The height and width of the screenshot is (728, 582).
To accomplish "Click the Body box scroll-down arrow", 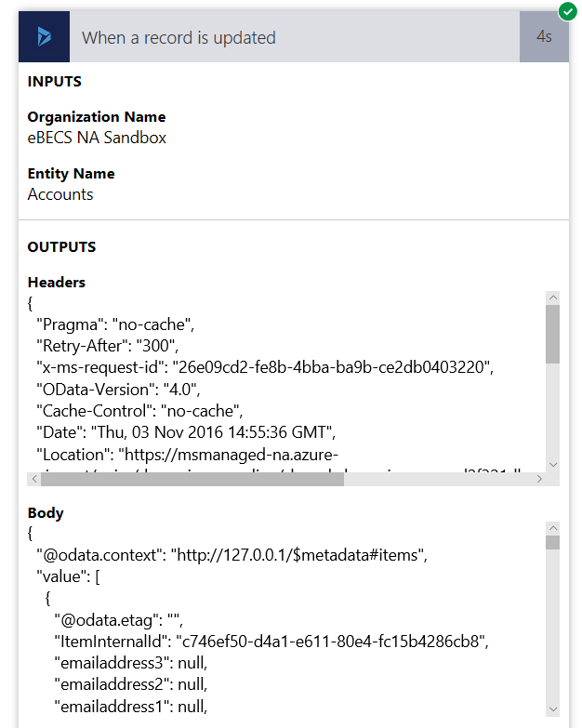I will tap(553, 709).
